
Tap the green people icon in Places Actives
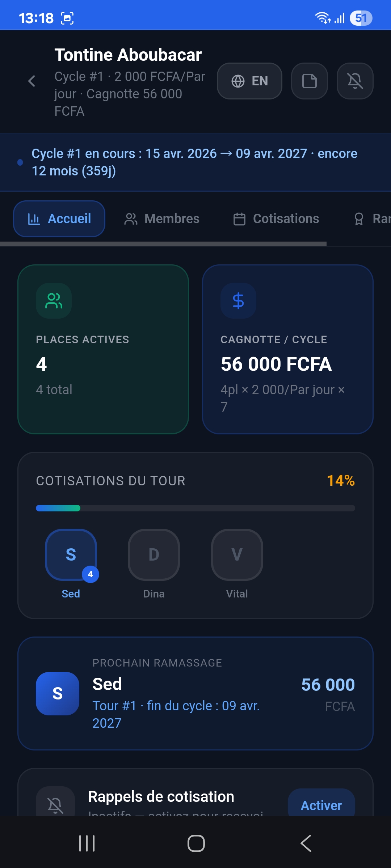click(x=54, y=301)
